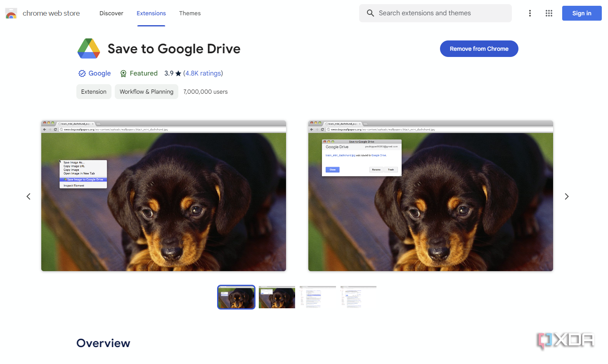The width and height of the screenshot is (608, 364).
Task: Click the Google Drive extension logo
Action: [x=89, y=49]
